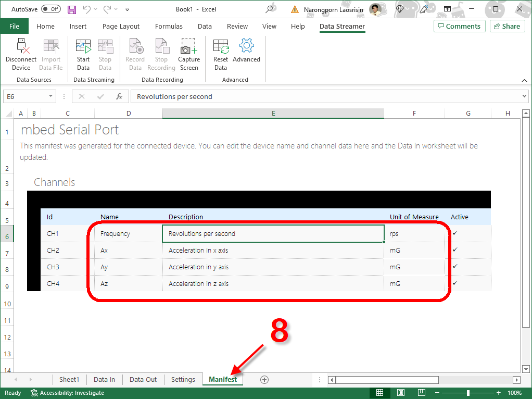532x399 pixels.
Task: Switch to the Sheet1 tab
Action: 69,380
